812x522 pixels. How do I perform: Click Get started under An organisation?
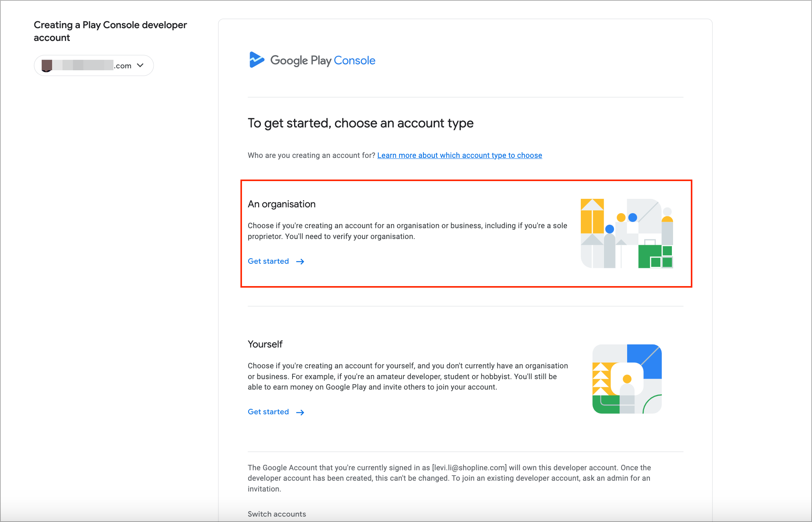(x=268, y=261)
